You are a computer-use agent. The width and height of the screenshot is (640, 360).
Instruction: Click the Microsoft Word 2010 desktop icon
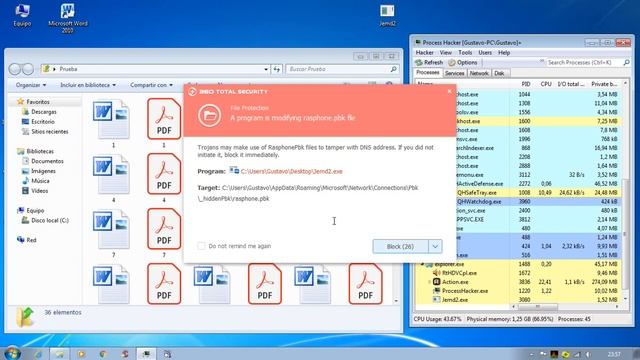pyautogui.click(x=68, y=18)
